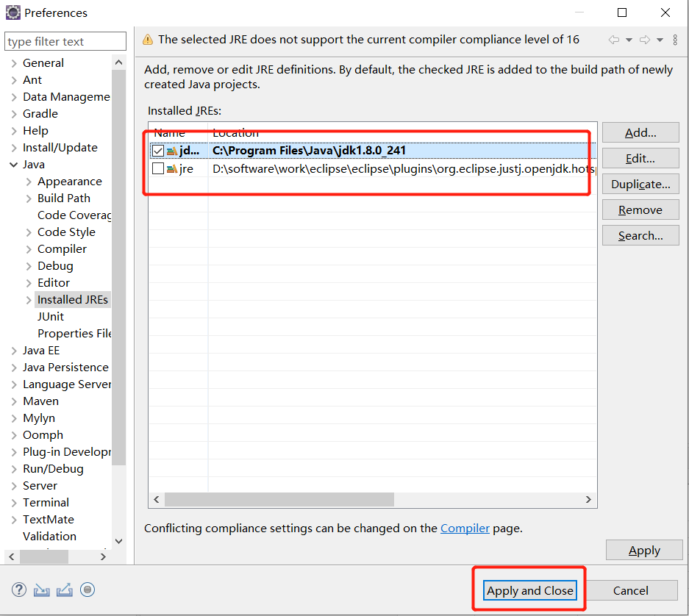Select the Code Style item
The height and width of the screenshot is (616, 689).
66,232
